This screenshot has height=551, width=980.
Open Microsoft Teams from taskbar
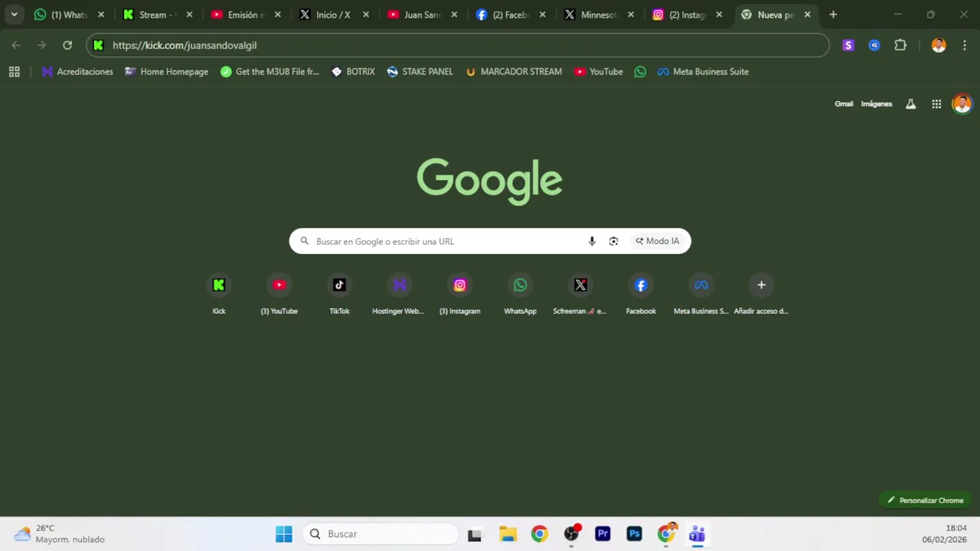(x=697, y=534)
